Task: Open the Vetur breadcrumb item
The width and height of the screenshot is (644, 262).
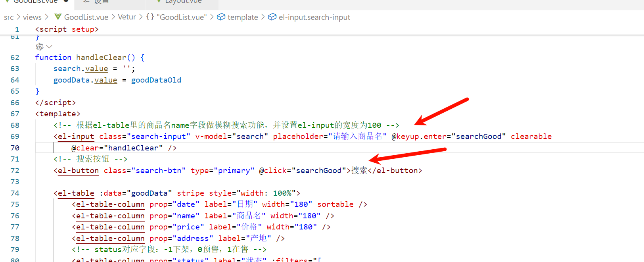Action: (x=127, y=17)
